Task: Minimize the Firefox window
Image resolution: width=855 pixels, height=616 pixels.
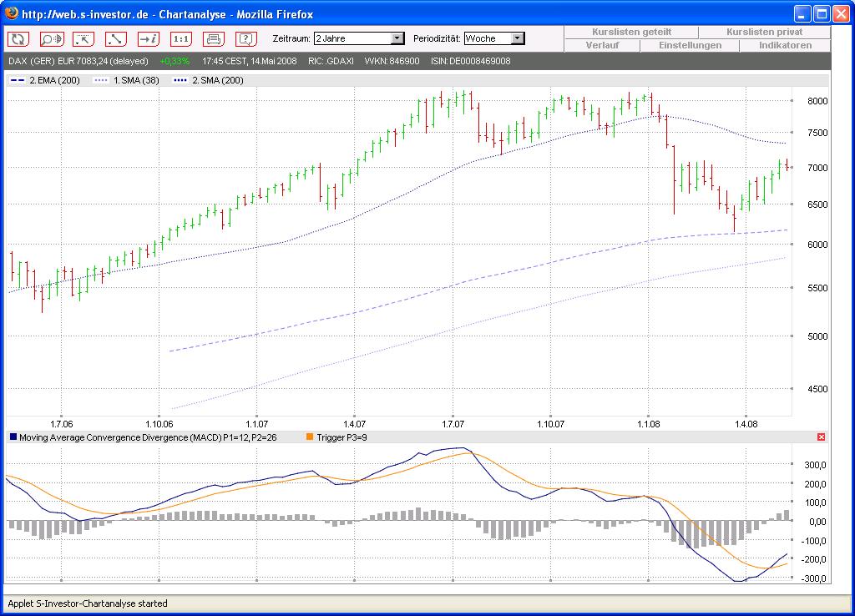Action: click(802, 14)
